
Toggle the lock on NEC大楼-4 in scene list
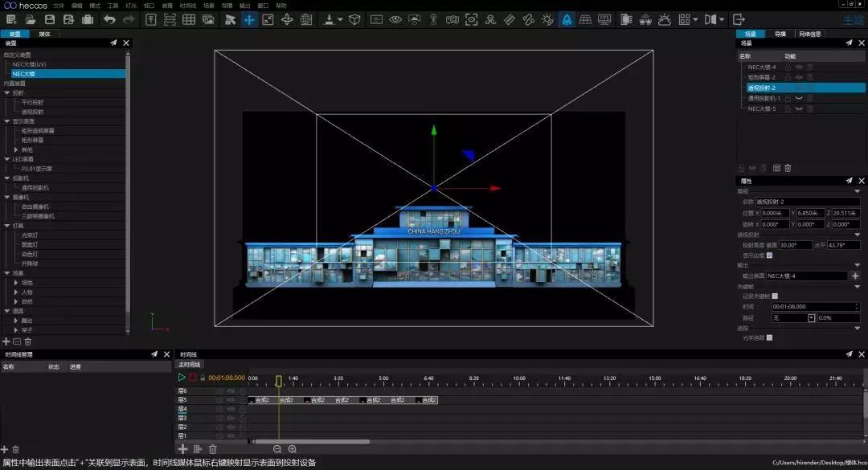[x=788, y=67]
